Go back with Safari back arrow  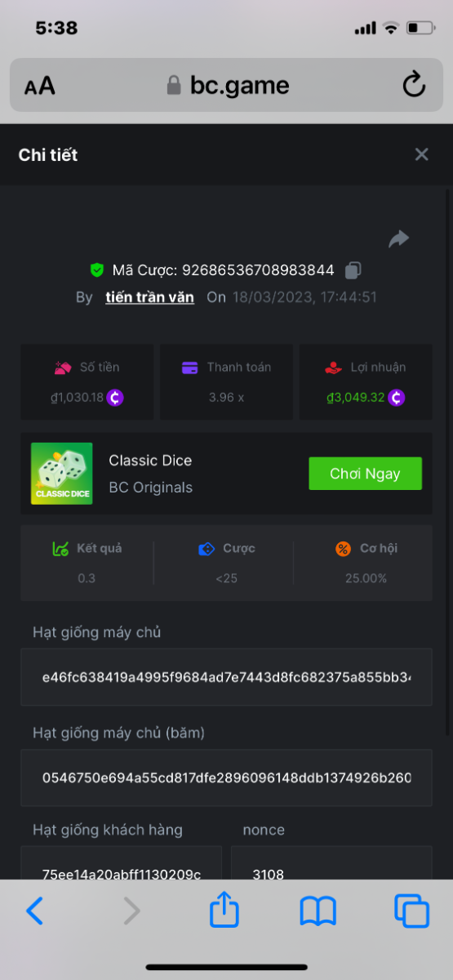[34, 911]
